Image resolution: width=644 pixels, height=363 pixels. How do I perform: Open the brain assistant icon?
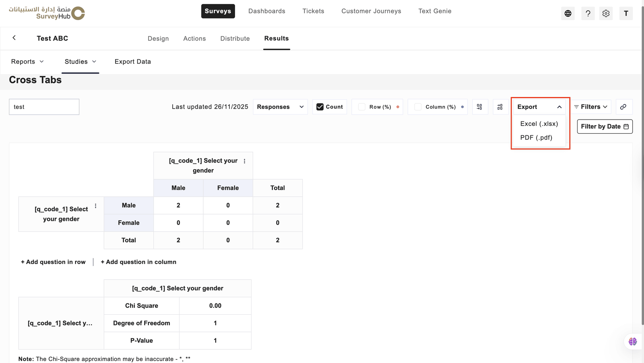[x=633, y=341]
